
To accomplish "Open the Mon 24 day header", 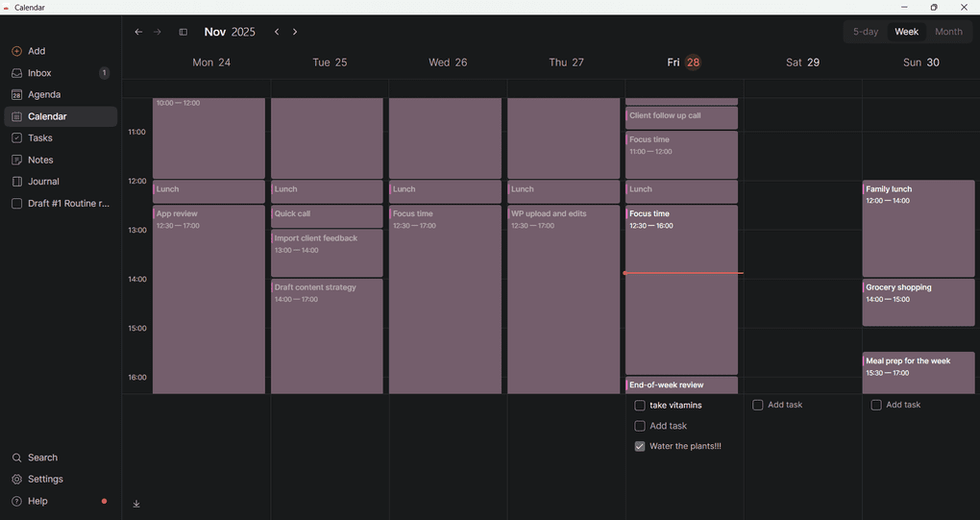I will [x=211, y=62].
